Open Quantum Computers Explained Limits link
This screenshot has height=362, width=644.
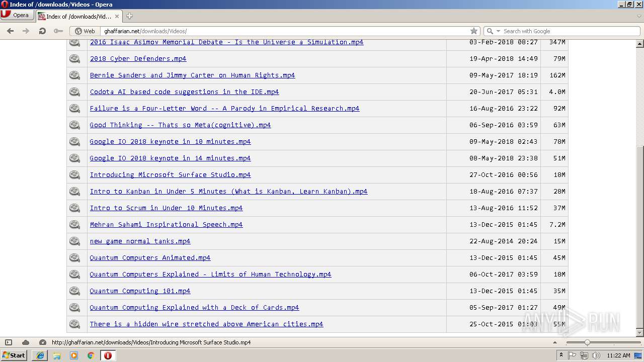(x=210, y=275)
